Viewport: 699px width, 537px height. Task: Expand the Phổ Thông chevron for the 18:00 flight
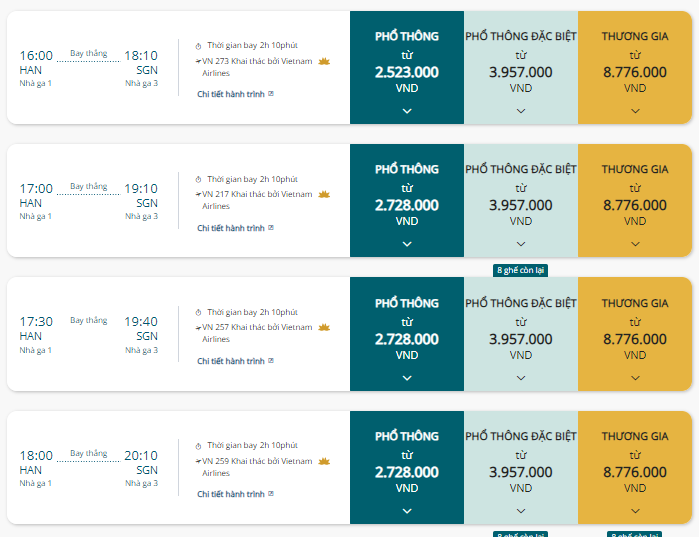[407, 510]
